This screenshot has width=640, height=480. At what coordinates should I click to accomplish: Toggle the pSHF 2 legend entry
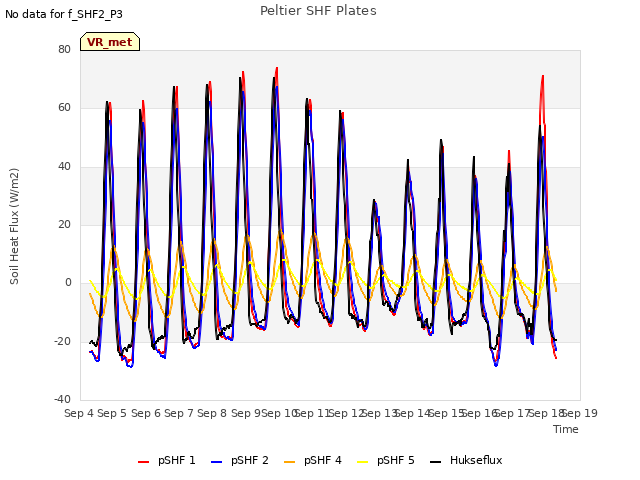(240, 461)
